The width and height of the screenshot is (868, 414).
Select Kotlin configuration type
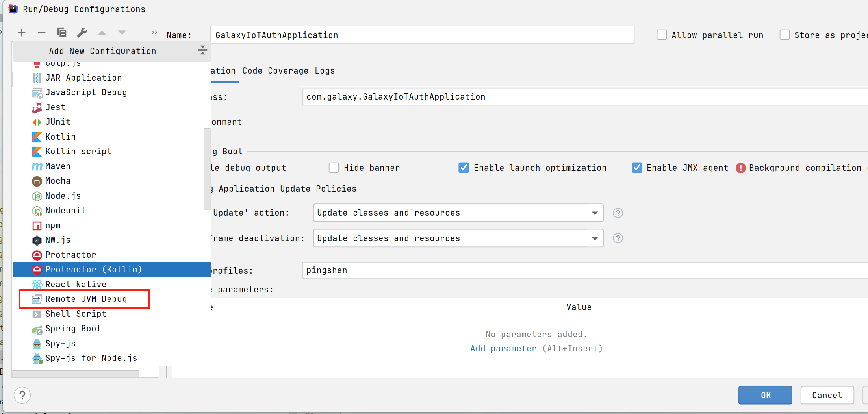[112, 137]
